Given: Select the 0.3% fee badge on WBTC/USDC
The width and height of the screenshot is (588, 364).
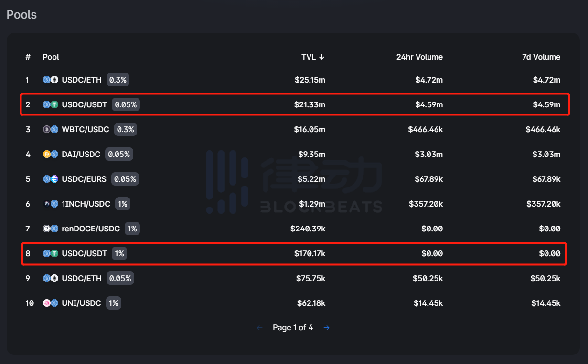Looking at the screenshot, I should point(125,129).
